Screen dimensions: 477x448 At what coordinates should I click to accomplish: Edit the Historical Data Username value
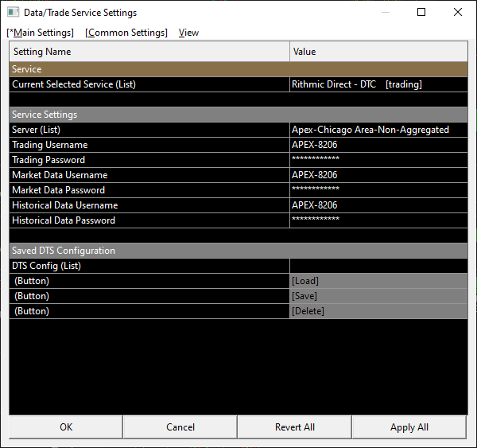[x=378, y=205]
